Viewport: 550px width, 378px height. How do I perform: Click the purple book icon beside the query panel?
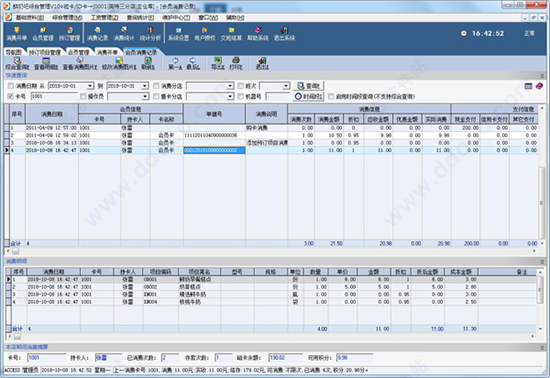pos(539,86)
